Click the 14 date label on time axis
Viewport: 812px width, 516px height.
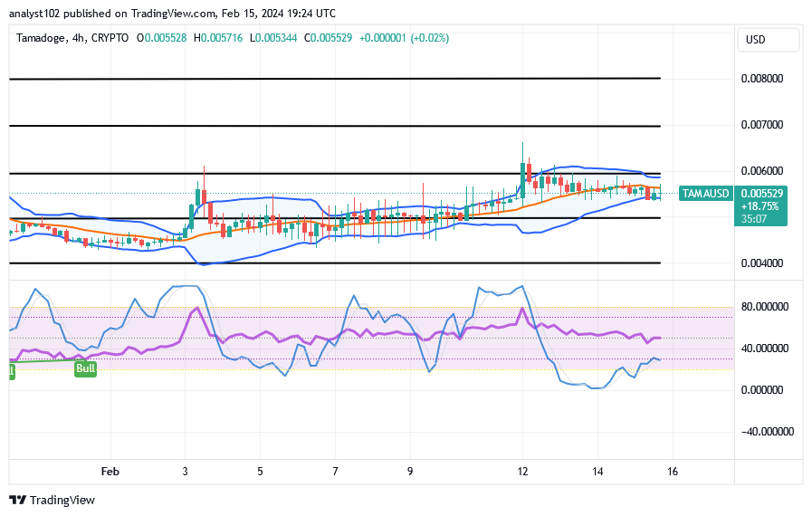click(597, 472)
